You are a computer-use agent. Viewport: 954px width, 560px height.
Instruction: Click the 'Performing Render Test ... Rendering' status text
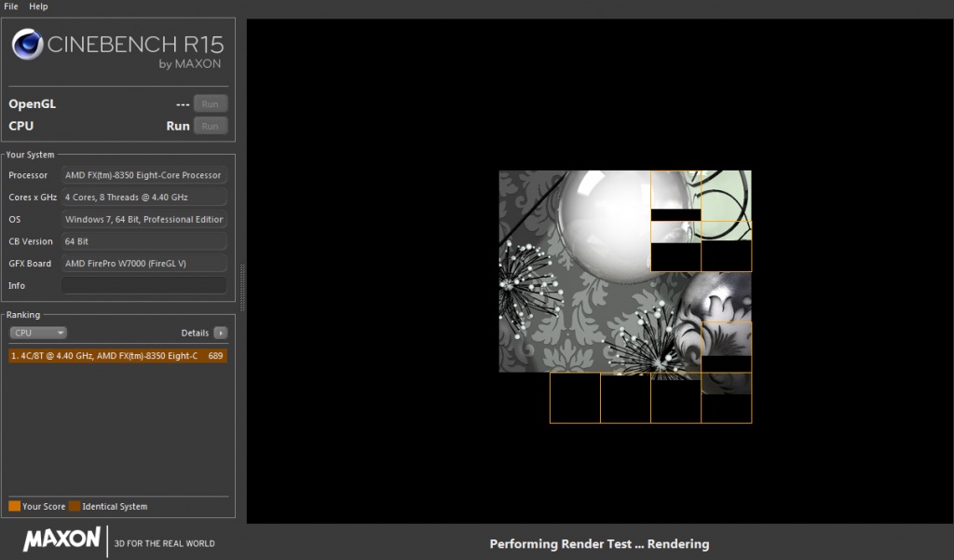pyautogui.click(x=599, y=544)
